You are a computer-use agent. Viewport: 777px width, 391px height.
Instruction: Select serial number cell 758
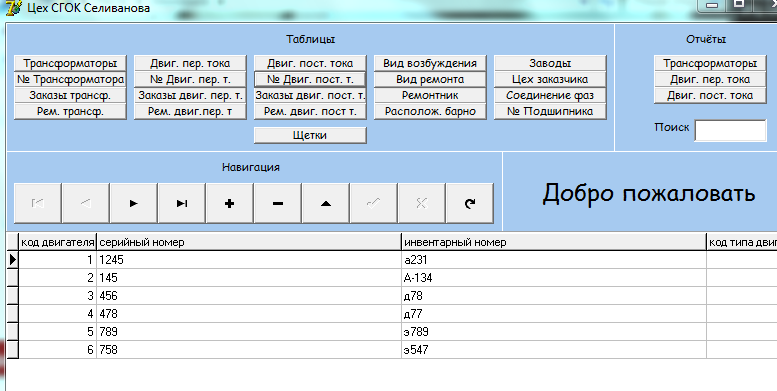[x=249, y=350]
